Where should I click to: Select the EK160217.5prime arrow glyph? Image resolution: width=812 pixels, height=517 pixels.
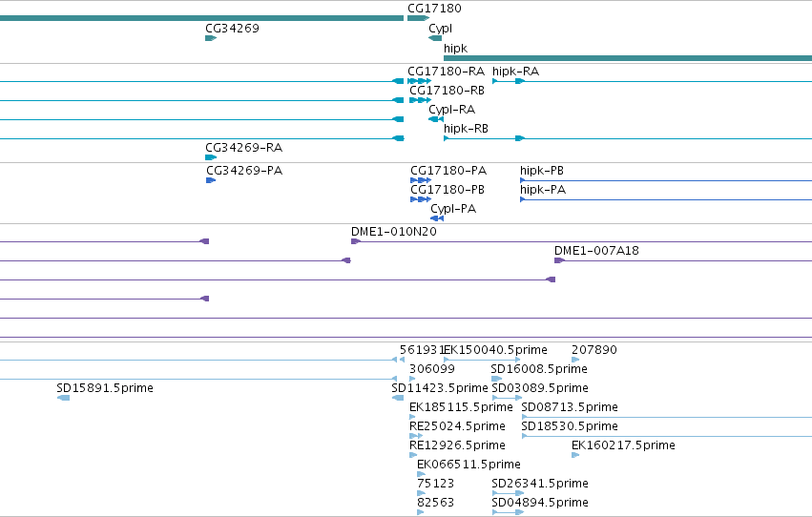575,455
